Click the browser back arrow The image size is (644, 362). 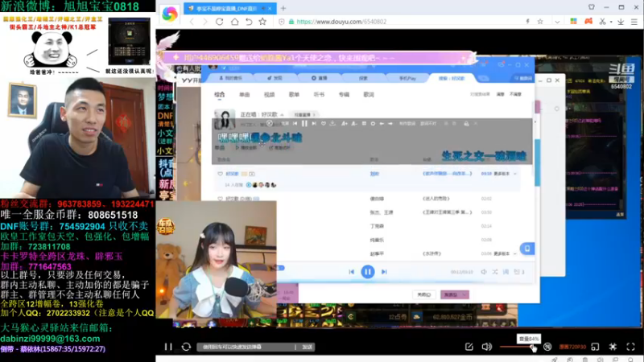pyautogui.click(x=192, y=22)
